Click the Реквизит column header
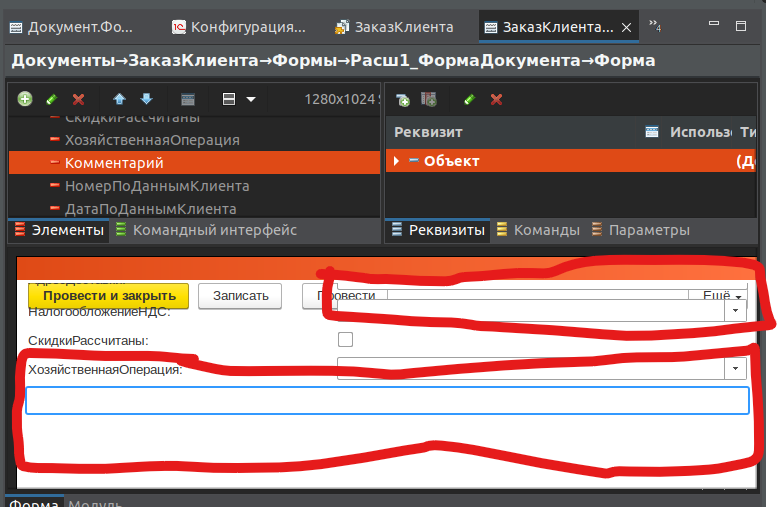 point(428,132)
